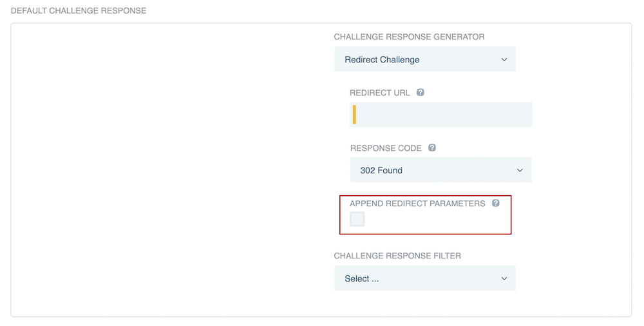The height and width of the screenshot is (326, 644).
Task: Click the Append Redirect Parameters label
Action: [417, 204]
